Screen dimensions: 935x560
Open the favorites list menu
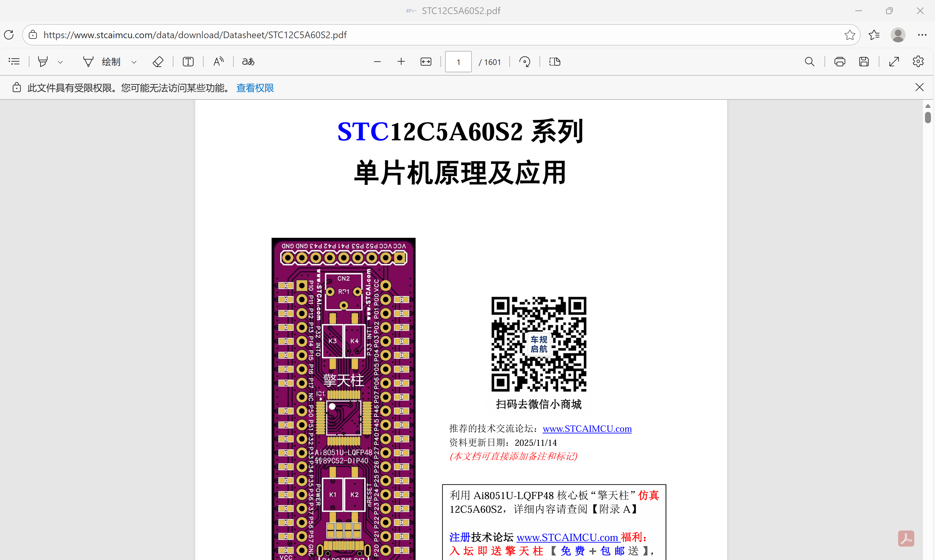point(874,35)
